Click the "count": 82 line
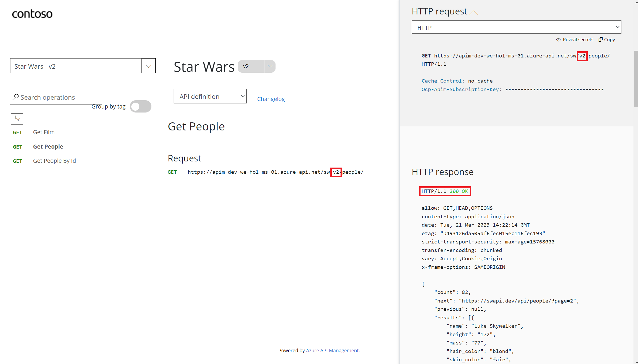This screenshot has height=364, width=638. [452, 292]
